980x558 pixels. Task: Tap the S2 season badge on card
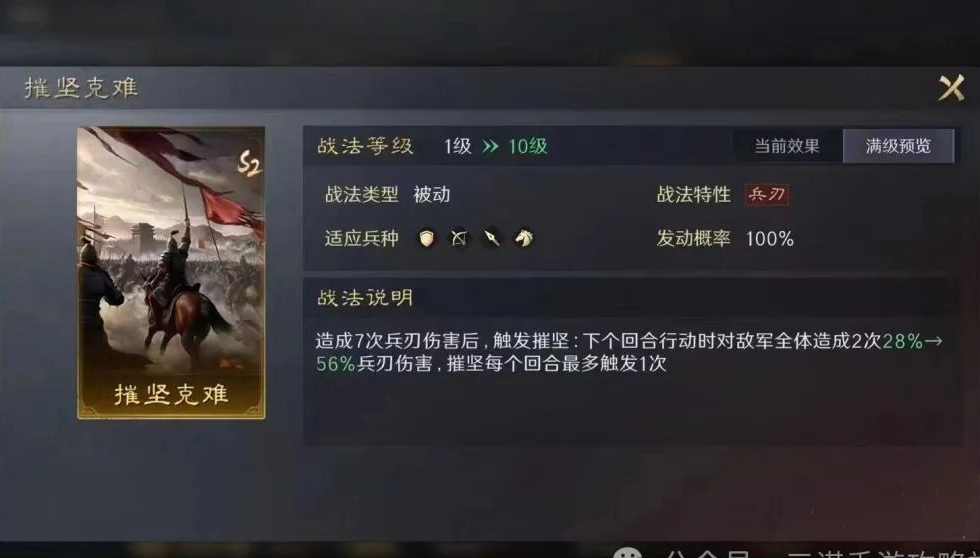tap(249, 164)
